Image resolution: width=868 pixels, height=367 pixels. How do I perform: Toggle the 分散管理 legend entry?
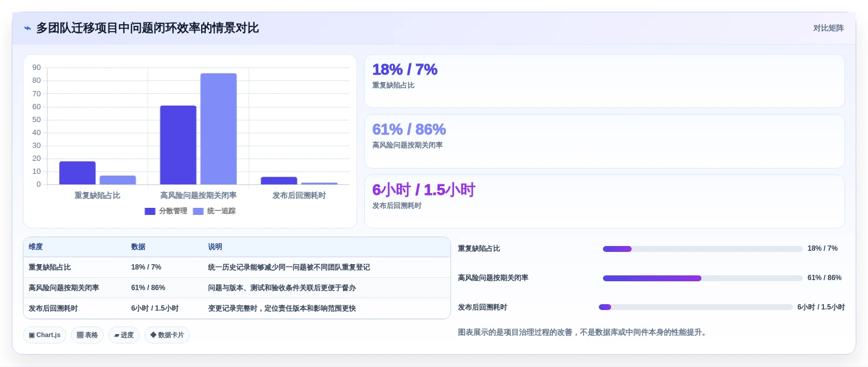pyautogui.click(x=166, y=211)
